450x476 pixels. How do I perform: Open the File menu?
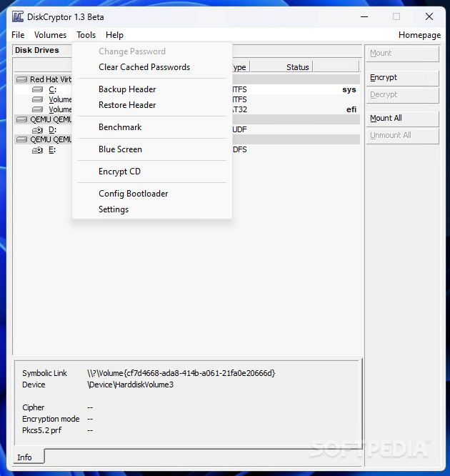click(18, 35)
